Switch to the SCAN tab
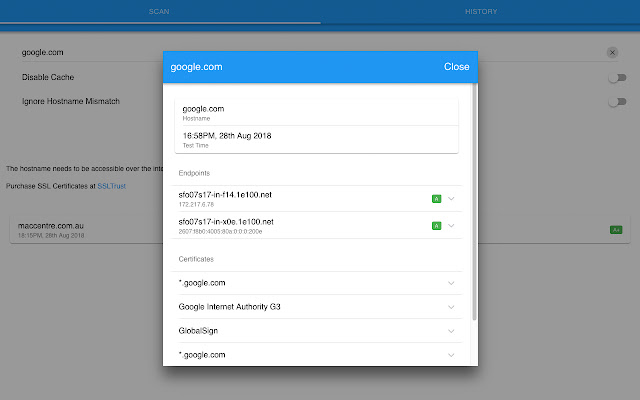640x400 pixels. pos(159,11)
